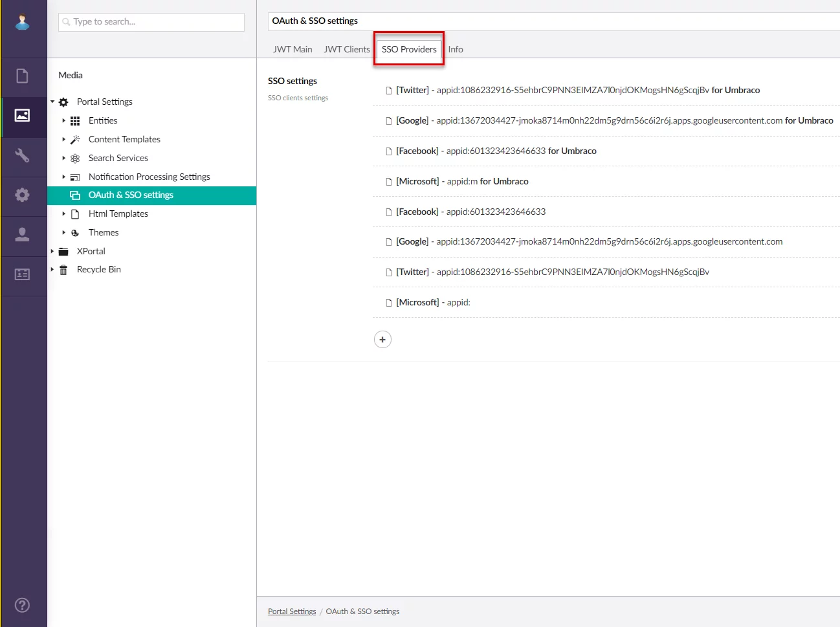840x627 pixels.
Task: Open the Members ID card icon
Action: 22,274
